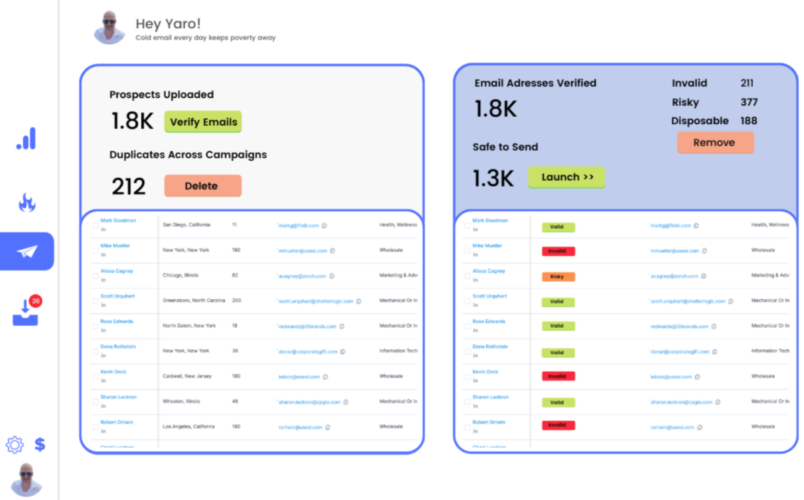Copy acagney email in verified table
The width and height of the screenshot is (804, 500).
click(704, 276)
